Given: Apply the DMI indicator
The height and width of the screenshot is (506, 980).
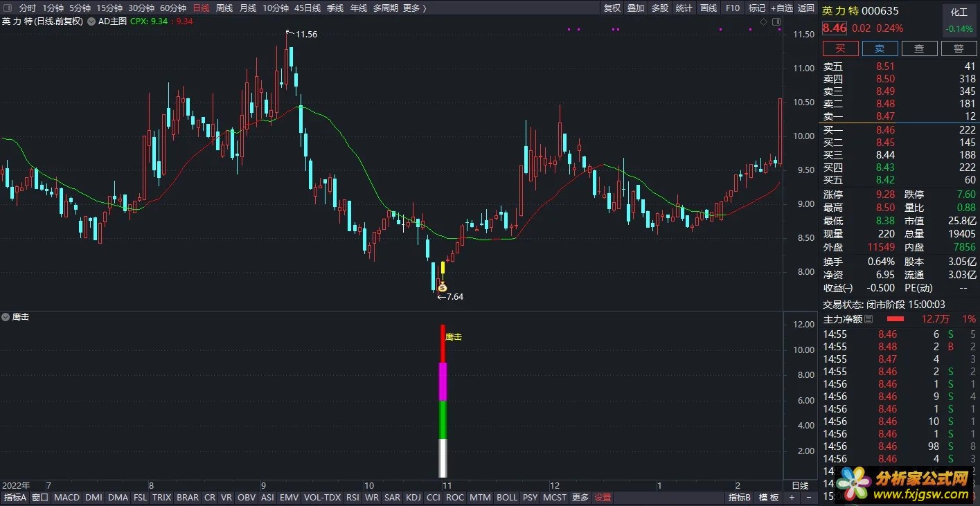Looking at the screenshot, I should 93,498.
